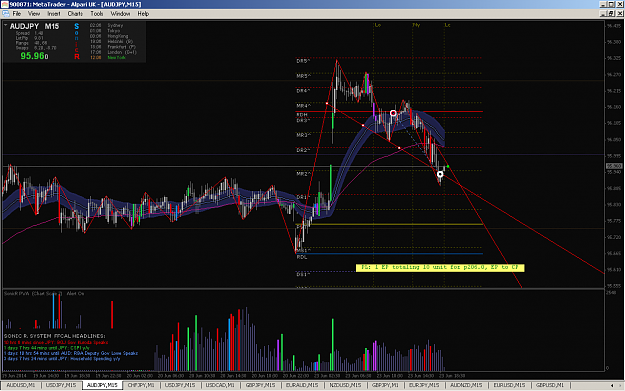Close the inner AUDJPY chart window
625x391 pixels.
(x=620, y=14)
